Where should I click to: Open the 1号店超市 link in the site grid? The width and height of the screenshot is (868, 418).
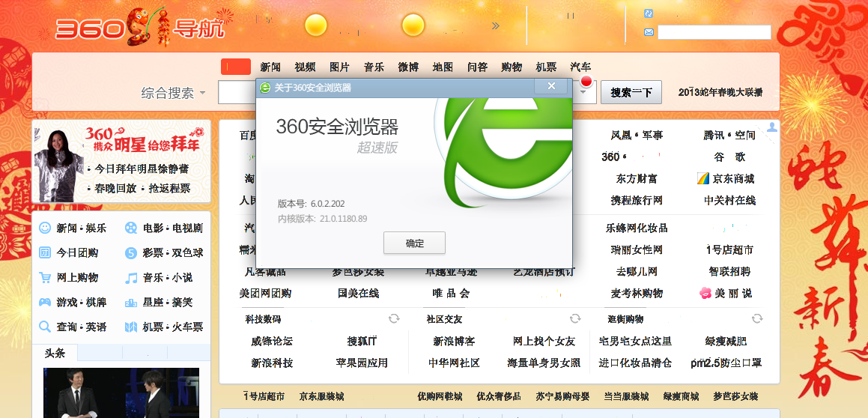[729, 249]
